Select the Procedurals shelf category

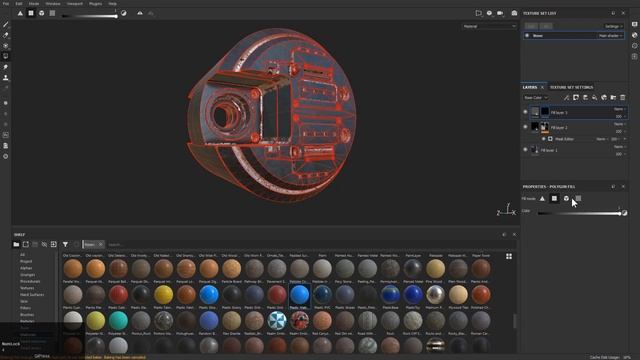pyautogui.click(x=30, y=281)
